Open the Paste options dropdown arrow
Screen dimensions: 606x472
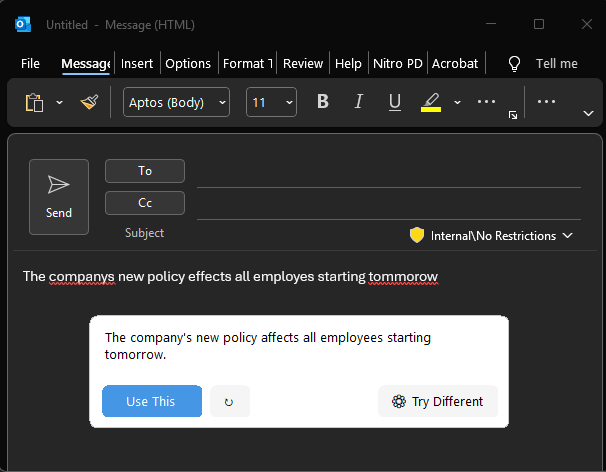pos(60,102)
